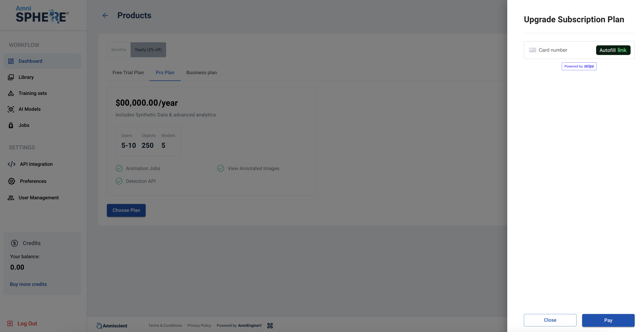Click the Jobs icon in sidebar
This screenshot has width=644, height=332.
pos(11,125)
